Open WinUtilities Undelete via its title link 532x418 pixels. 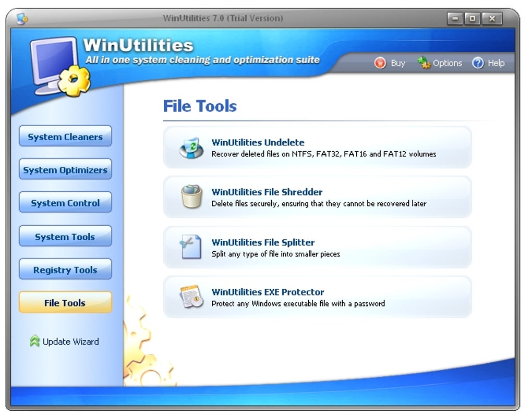pos(258,142)
